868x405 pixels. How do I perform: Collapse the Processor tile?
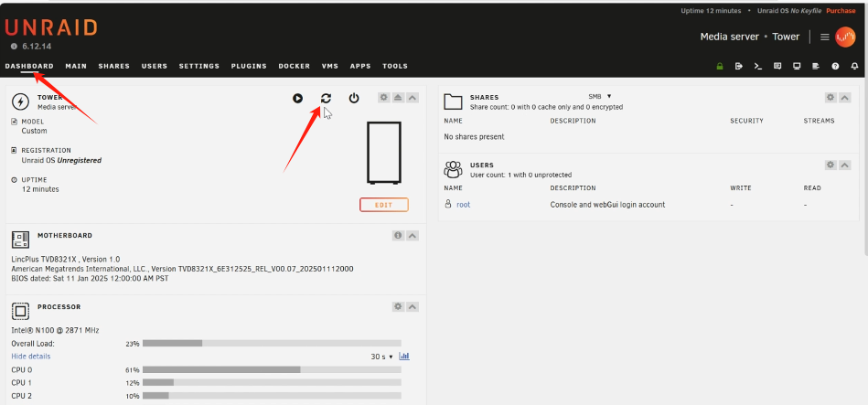click(413, 306)
